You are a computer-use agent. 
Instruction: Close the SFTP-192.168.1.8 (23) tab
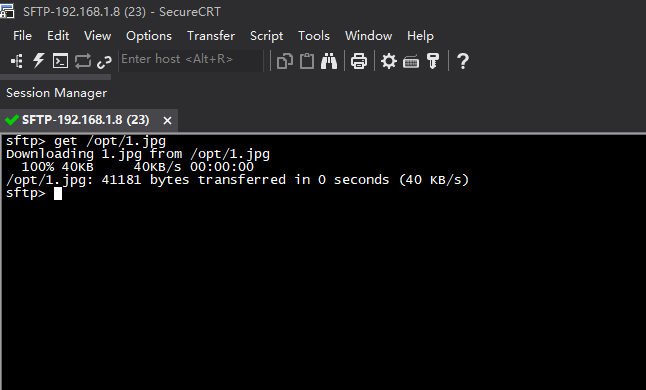[167, 120]
